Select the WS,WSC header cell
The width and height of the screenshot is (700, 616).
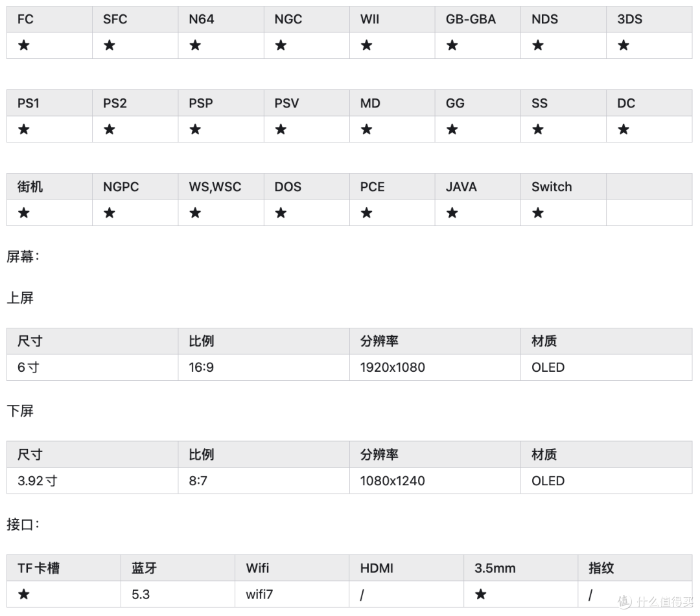221,187
